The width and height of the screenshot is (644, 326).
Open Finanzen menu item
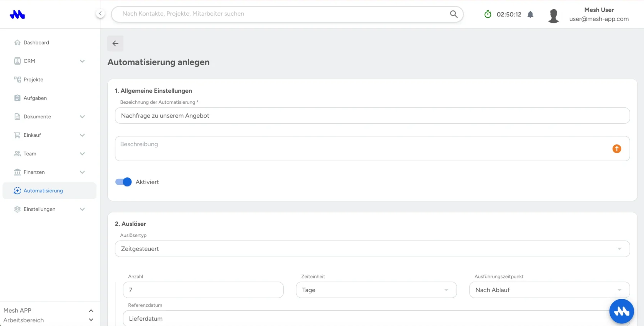point(49,172)
